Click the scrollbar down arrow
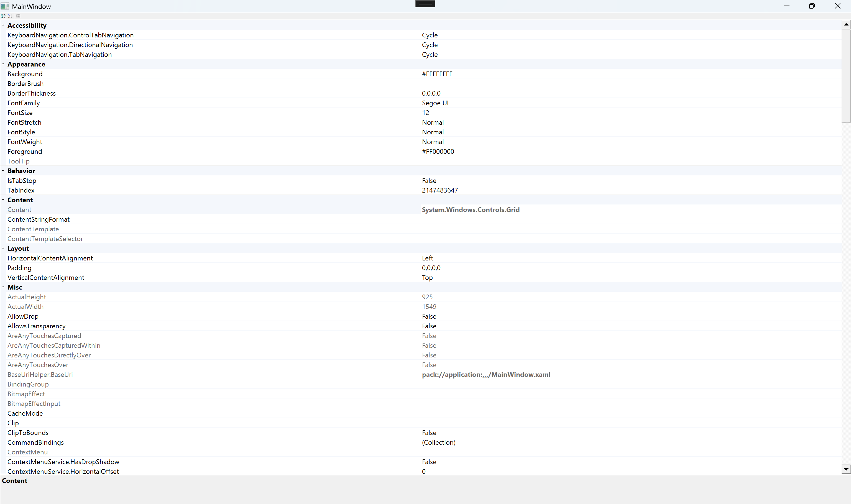This screenshot has width=851, height=504. [846, 469]
